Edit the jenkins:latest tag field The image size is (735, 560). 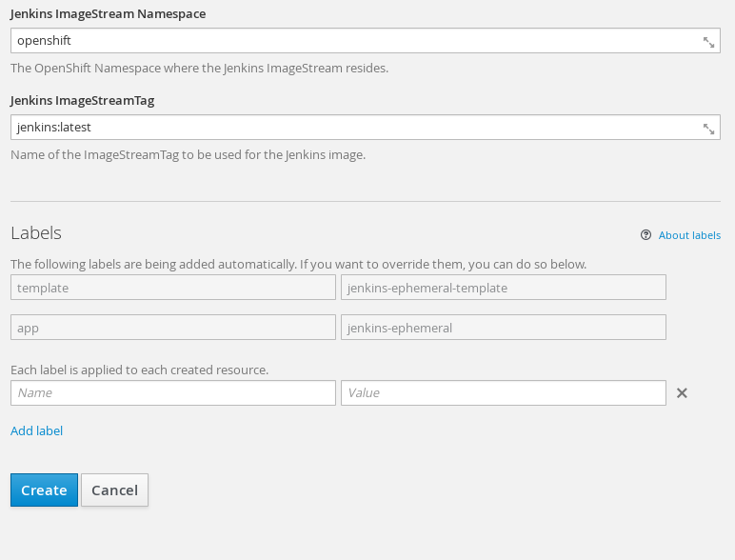366,127
